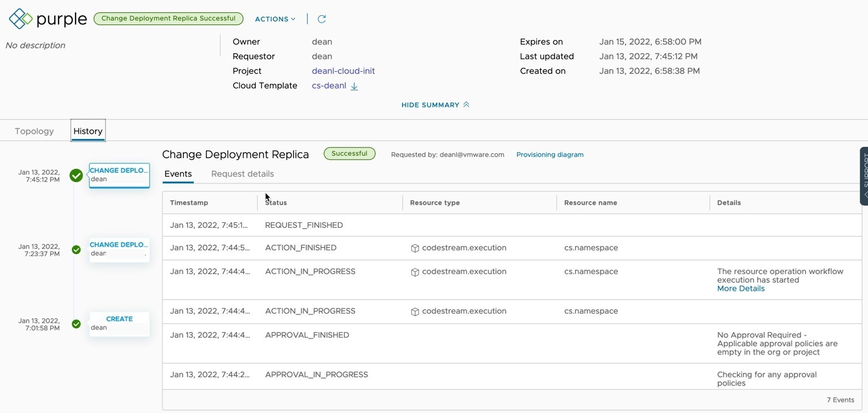This screenshot has width=868, height=413.
Task: Click the APPROVAL_IN_PROGRESS status cell
Action: [x=317, y=375]
